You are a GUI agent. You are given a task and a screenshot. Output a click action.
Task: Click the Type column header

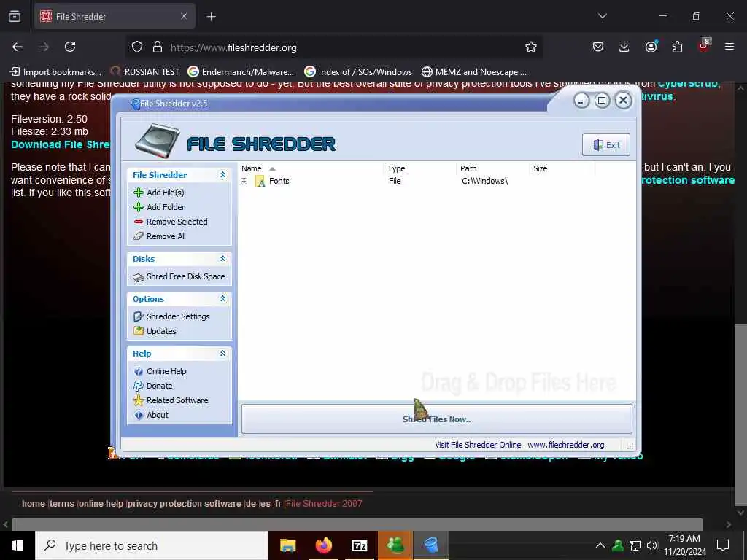point(419,168)
